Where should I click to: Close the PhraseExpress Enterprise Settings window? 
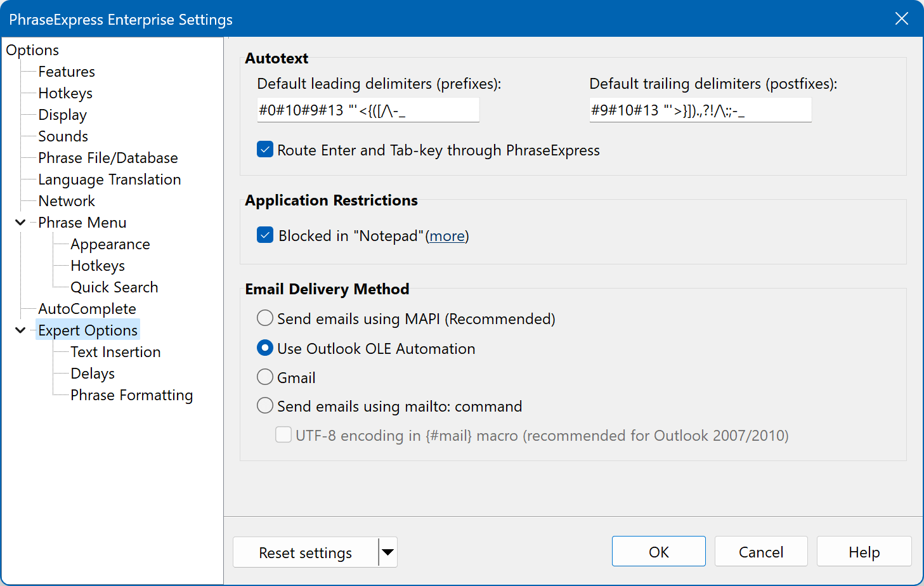click(x=901, y=19)
